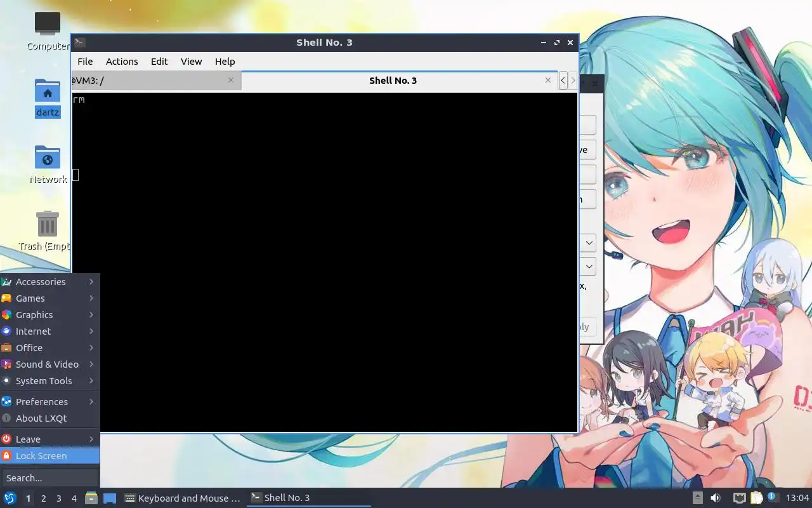This screenshot has height=508, width=812.
Task: Click the volume speaker tray icon
Action: click(716, 498)
